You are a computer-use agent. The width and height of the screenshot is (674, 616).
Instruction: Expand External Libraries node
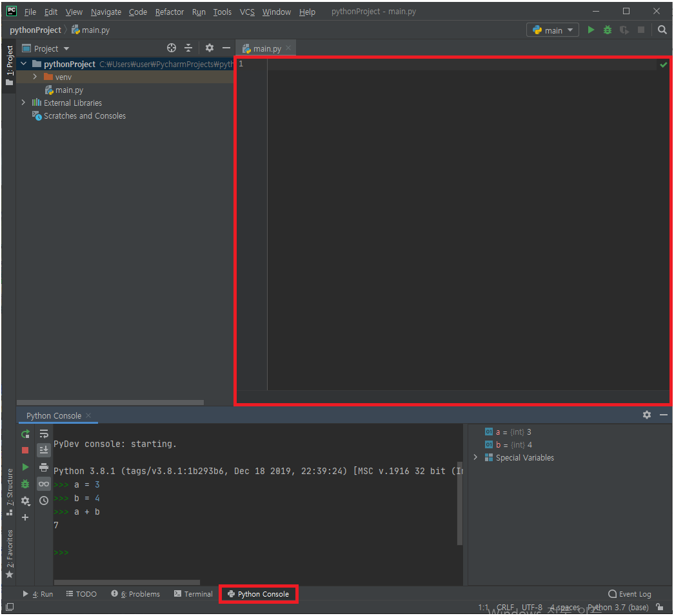(x=24, y=103)
